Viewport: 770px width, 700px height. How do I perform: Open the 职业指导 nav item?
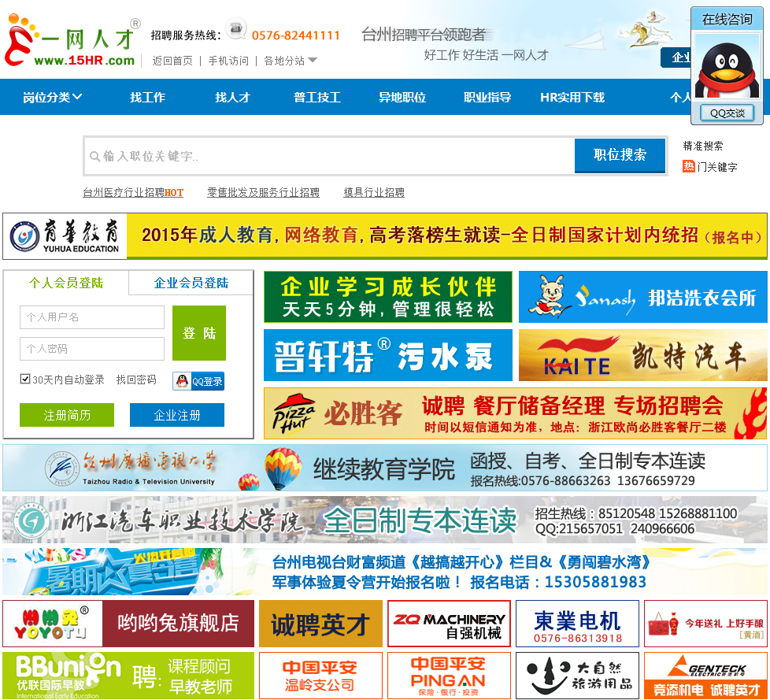(x=487, y=98)
